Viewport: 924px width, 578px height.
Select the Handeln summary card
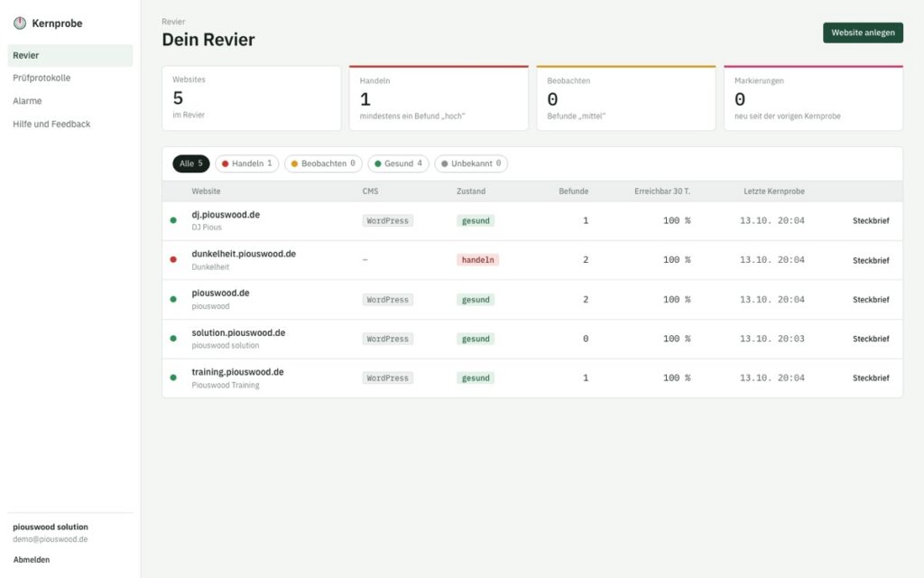439,98
